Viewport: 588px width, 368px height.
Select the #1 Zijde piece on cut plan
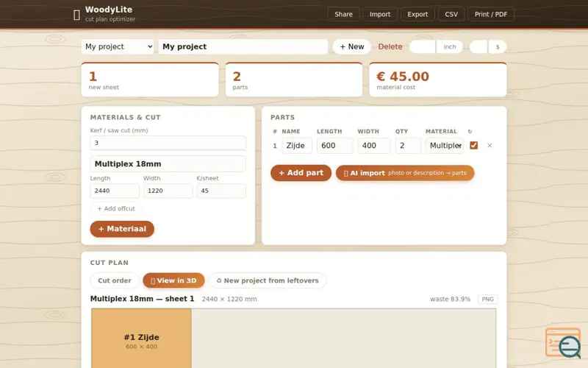[x=141, y=338]
